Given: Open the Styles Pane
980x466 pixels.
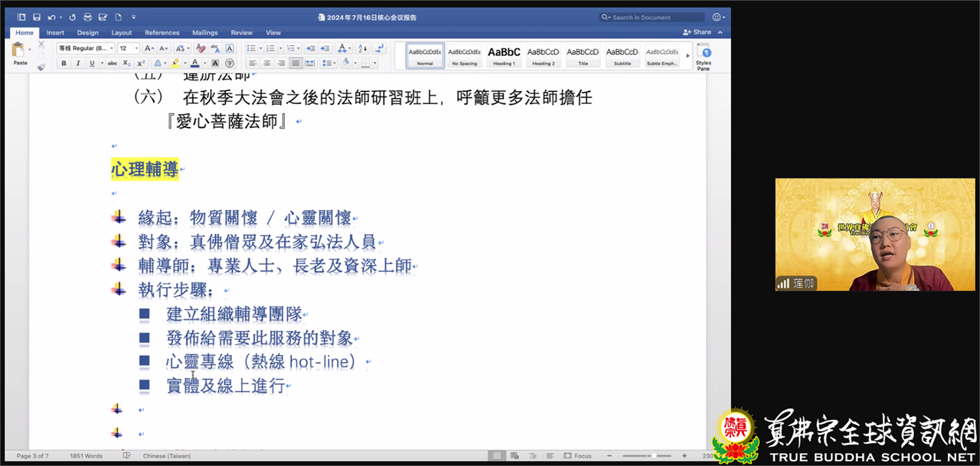Looking at the screenshot, I should [x=703, y=56].
